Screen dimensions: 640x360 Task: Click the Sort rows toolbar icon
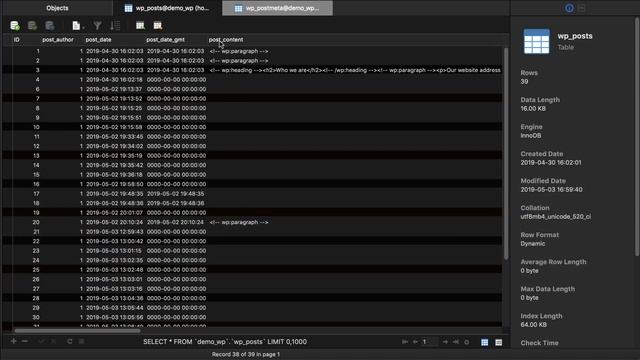point(115,26)
